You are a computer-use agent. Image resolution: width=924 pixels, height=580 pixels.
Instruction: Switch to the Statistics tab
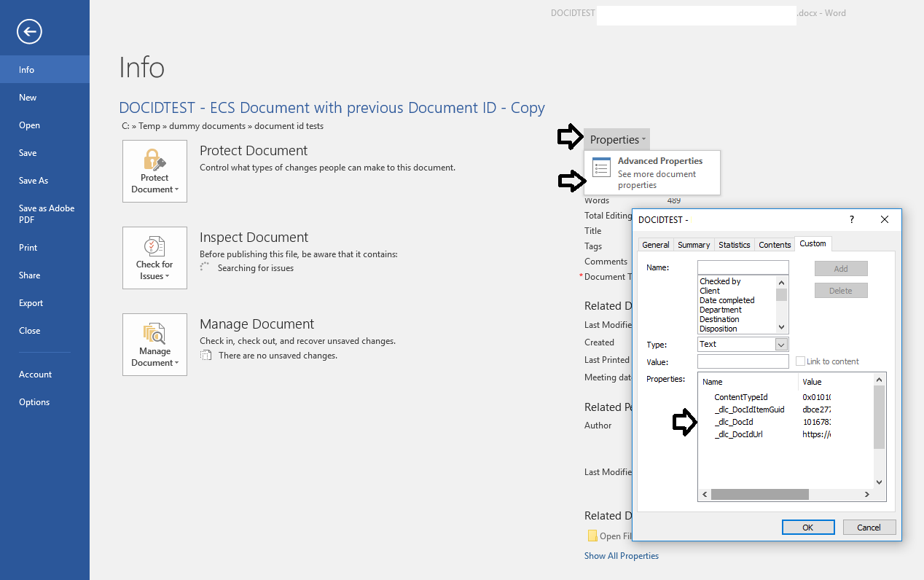pyautogui.click(x=735, y=245)
